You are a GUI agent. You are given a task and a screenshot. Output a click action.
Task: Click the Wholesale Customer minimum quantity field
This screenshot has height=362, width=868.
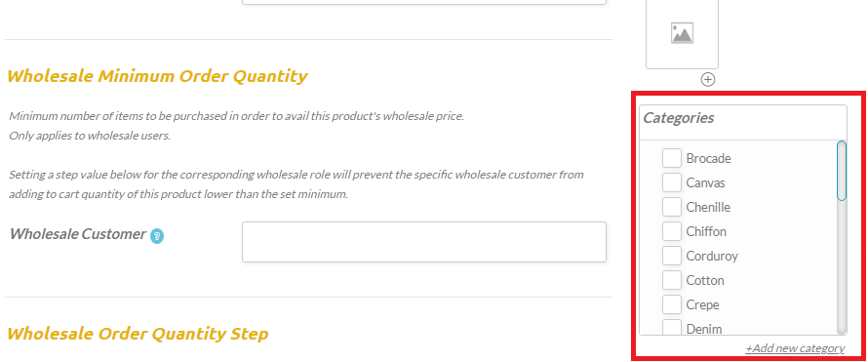424,242
